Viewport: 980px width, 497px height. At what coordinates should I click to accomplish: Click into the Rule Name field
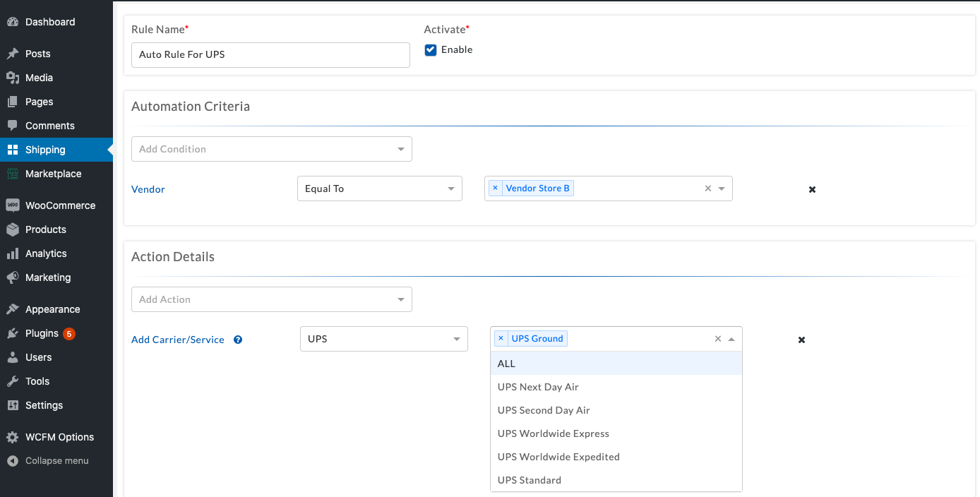pos(270,55)
